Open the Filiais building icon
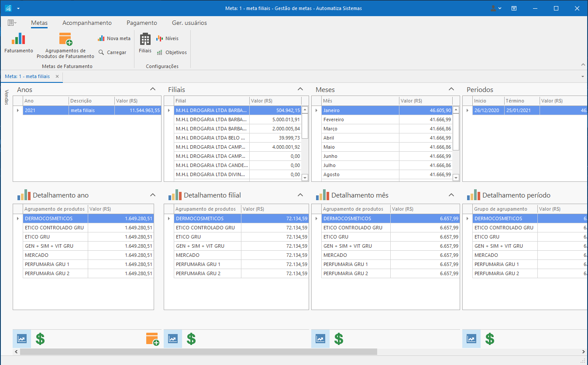The image size is (588, 365). (x=145, y=43)
